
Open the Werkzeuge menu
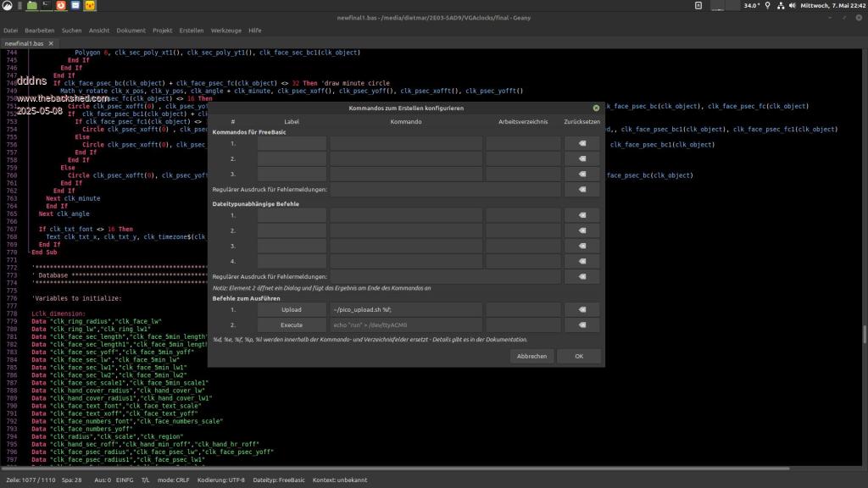(x=225, y=30)
